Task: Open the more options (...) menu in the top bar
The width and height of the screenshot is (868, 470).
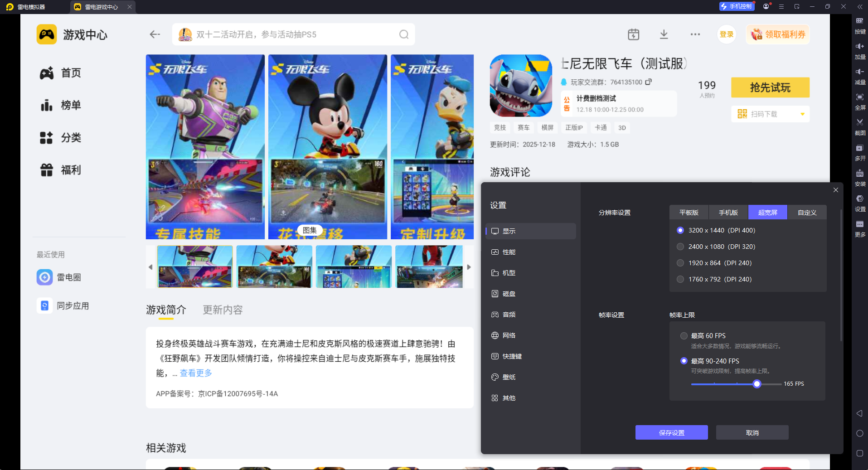Action: pos(695,34)
